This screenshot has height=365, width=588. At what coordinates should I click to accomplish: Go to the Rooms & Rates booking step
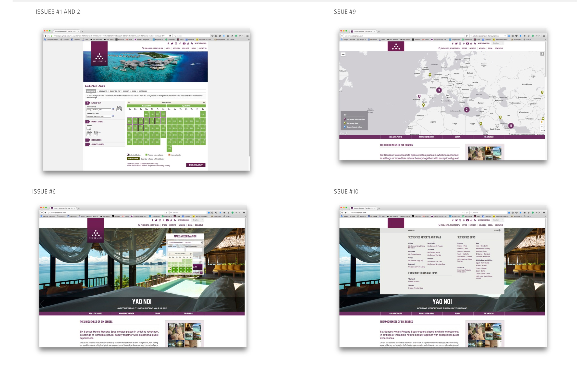tap(103, 91)
